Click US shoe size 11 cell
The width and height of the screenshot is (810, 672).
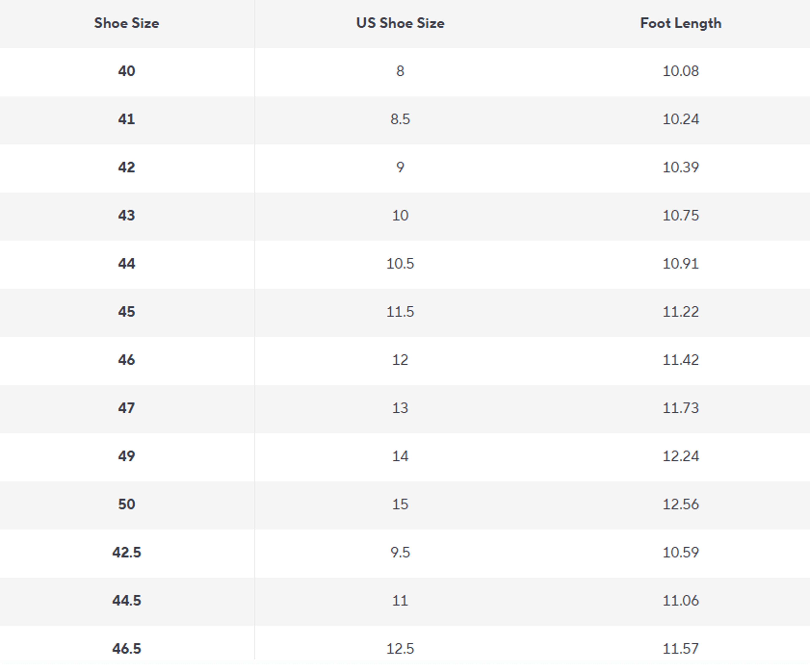click(x=400, y=601)
